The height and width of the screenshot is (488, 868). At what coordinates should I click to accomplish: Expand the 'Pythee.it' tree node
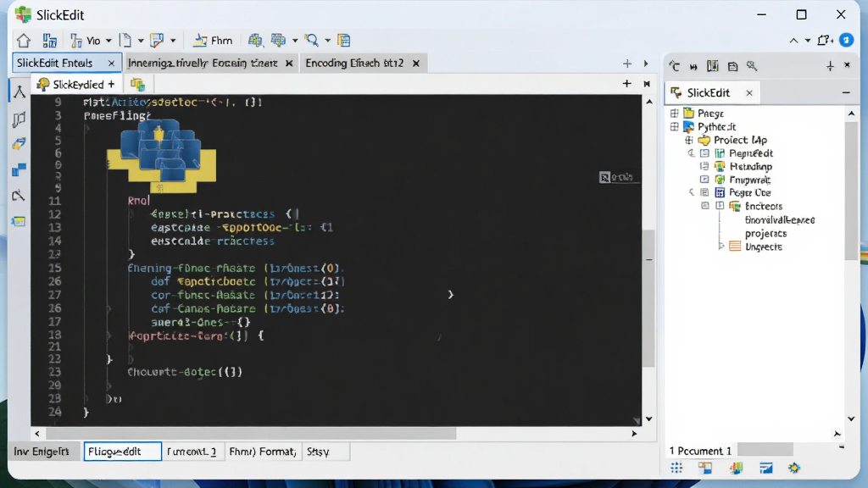[x=674, y=126]
